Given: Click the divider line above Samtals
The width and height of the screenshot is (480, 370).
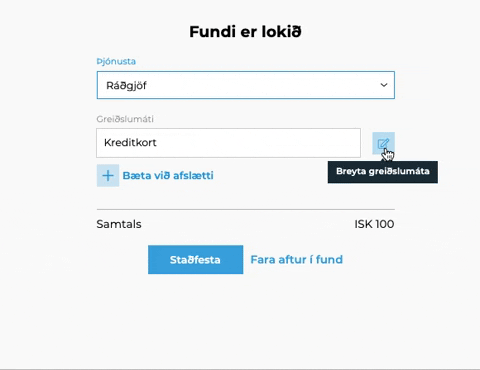Looking at the screenshot, I should point(246,209).
